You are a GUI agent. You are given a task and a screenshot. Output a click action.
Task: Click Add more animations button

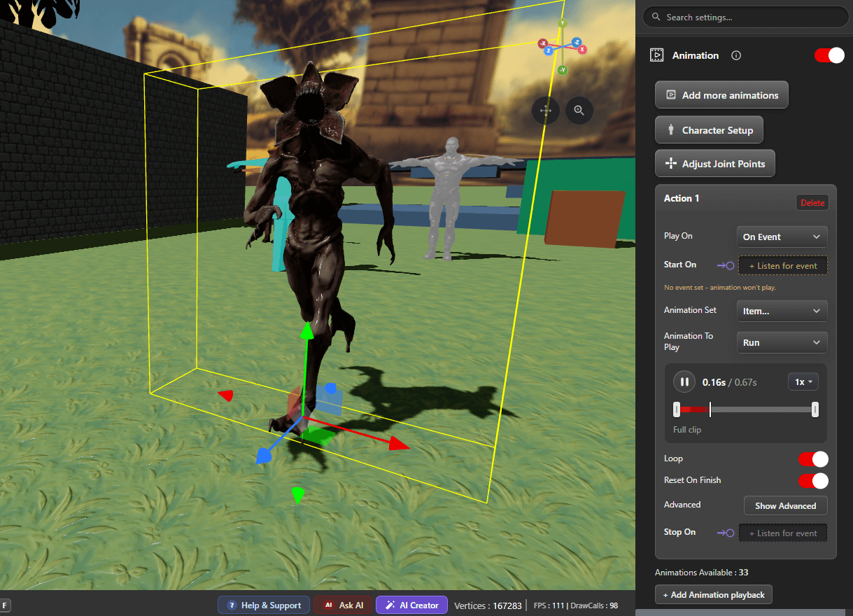721,95
